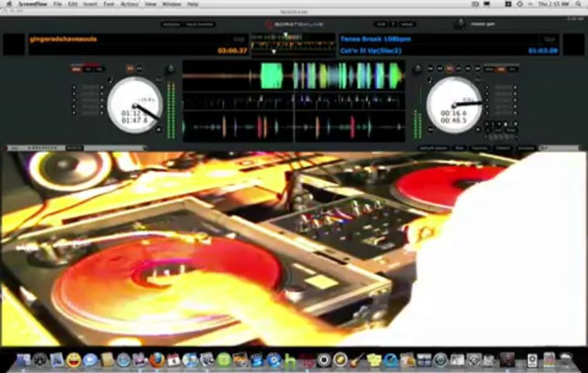Click the search field at bottom right
This screenshot has height=373, width=588.
[x=560, y=148]
